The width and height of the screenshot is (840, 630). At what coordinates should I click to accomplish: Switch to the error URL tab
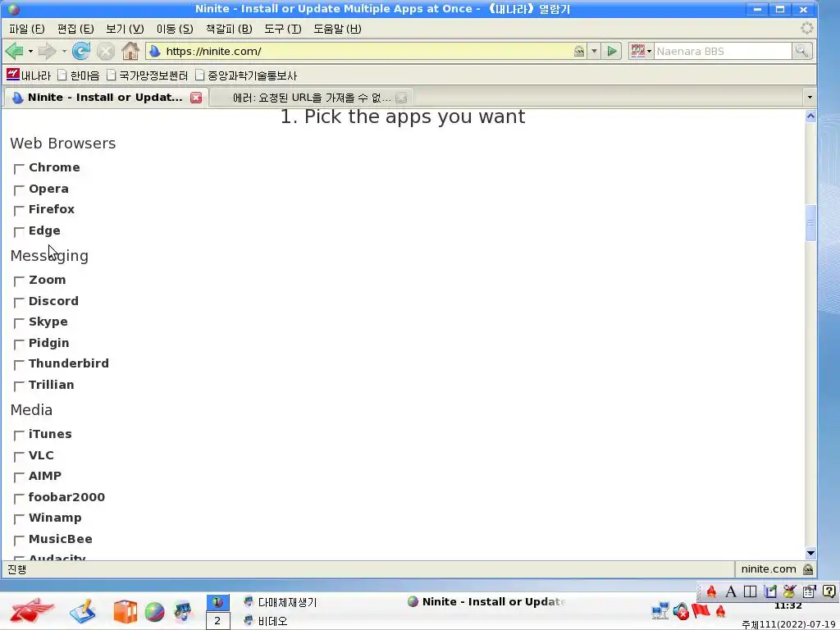tap(311, 98)
